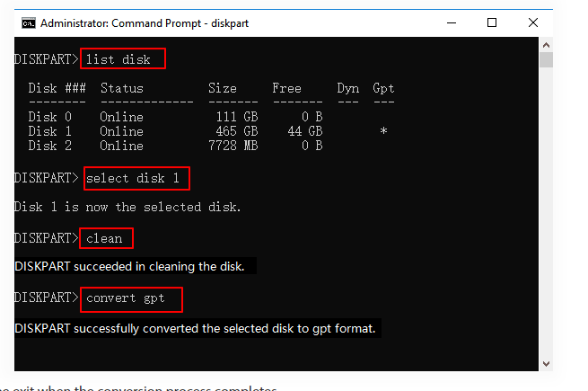Viewport: 588px width, 391px height.
Task: Click the asterisk in the Gpt column
Action: click(383, 131)
